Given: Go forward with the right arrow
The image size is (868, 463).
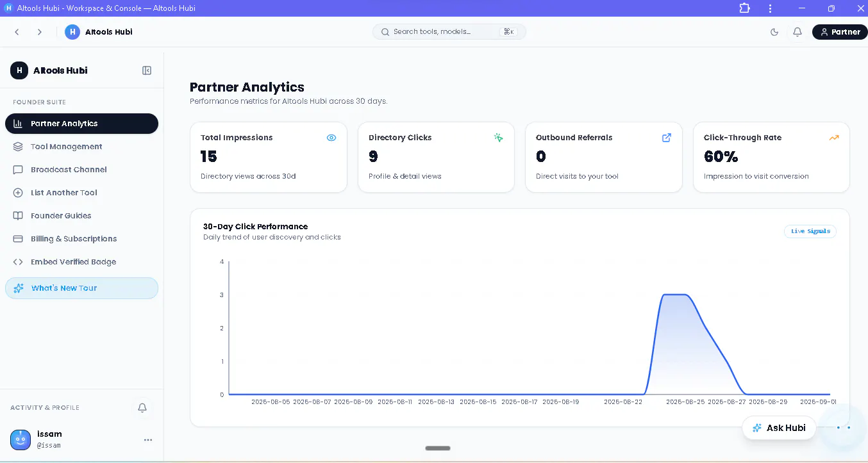Looking at the screenshot, I should pos(40,32).
